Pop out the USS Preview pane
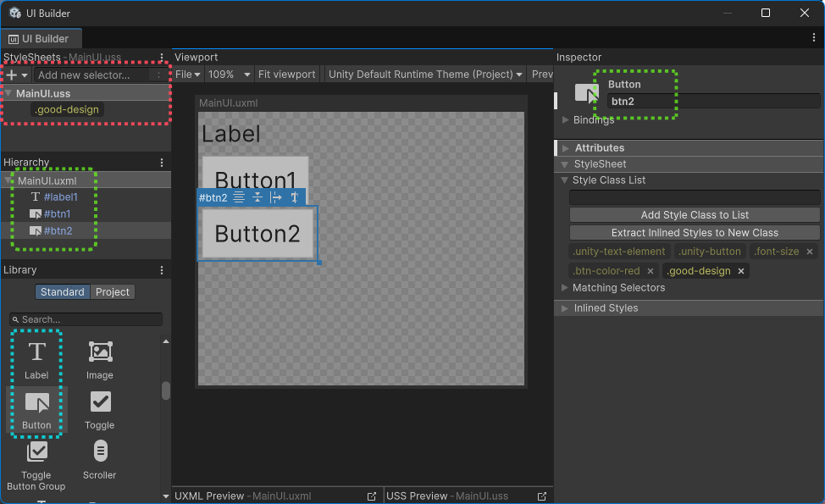Viewport: 825px width, 504px height. point(542,496)
